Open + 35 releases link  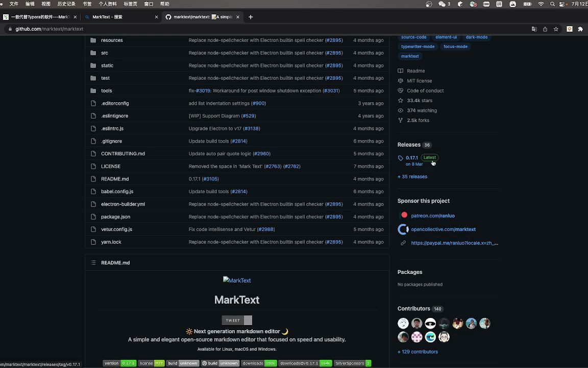coord(412,176)
